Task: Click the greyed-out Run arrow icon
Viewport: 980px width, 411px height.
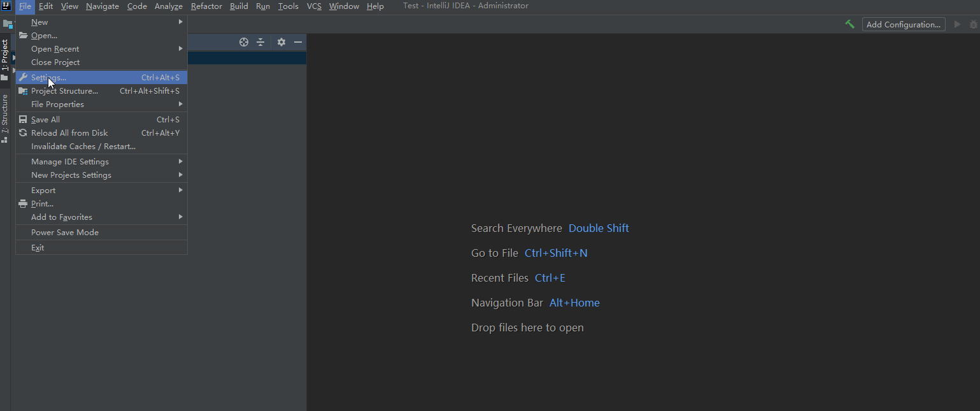Action: tap(957, 24)
